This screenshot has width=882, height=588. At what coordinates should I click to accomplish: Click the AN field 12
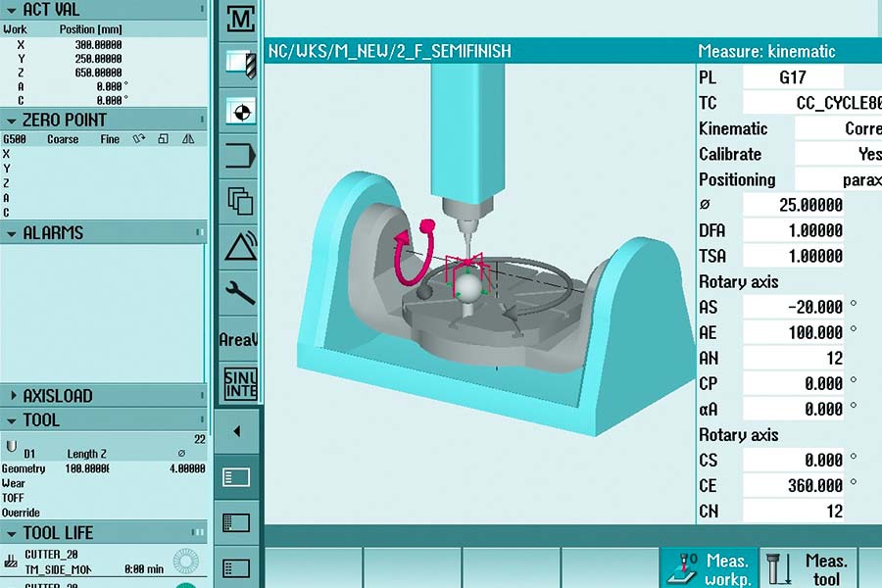(793, 359)
